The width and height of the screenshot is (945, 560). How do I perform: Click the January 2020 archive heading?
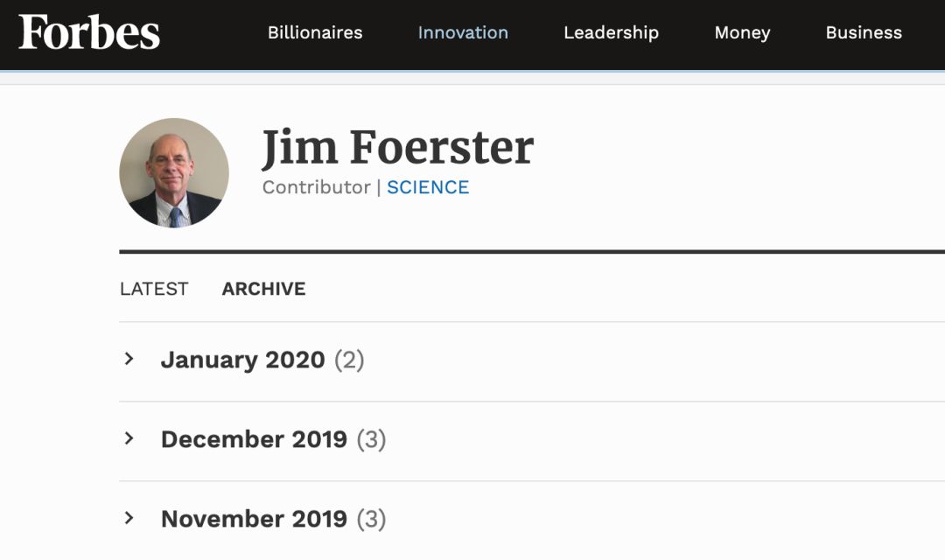point(242,360)
